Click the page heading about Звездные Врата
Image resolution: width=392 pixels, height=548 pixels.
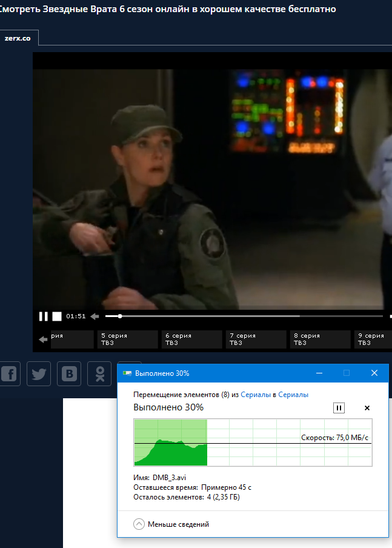(167, 9)
